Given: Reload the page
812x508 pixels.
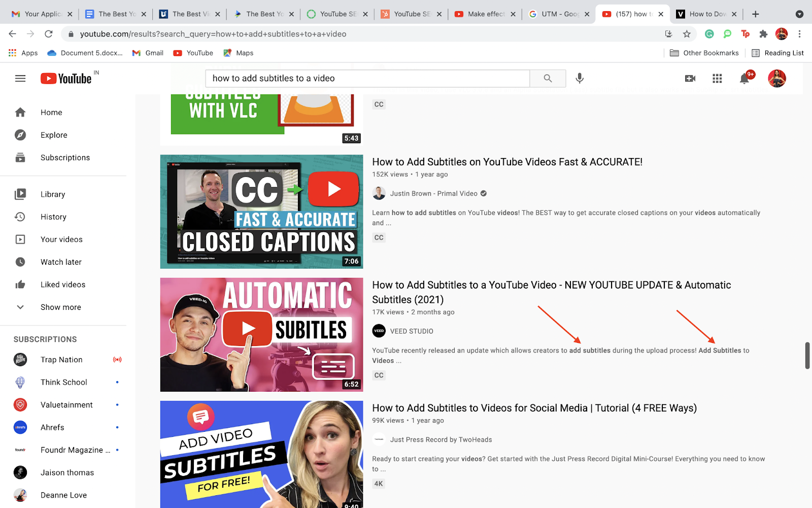Looking at the screenshot, I should click(49, 34).
